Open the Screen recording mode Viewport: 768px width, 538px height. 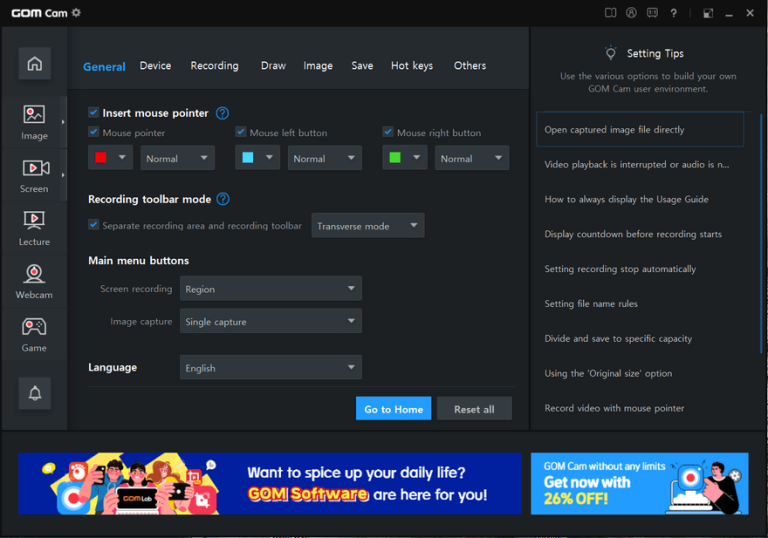[x=34, y=175]
